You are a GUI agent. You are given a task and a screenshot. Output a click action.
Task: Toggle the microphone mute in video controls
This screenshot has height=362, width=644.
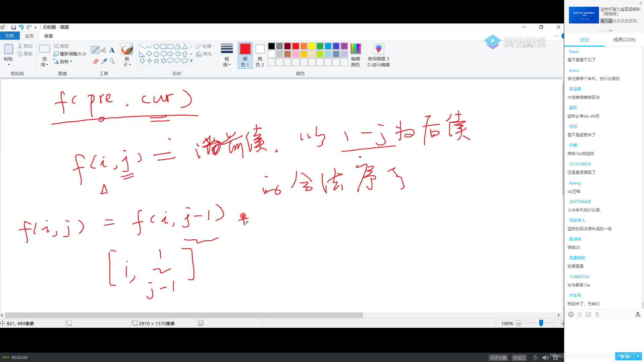point(535,357)
